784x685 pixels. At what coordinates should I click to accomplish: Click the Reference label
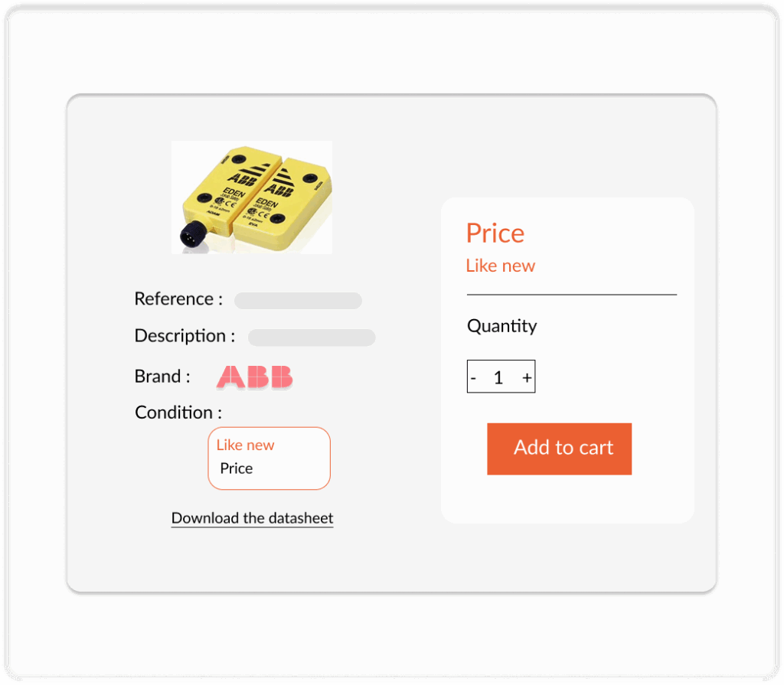[x=178, y=298]
